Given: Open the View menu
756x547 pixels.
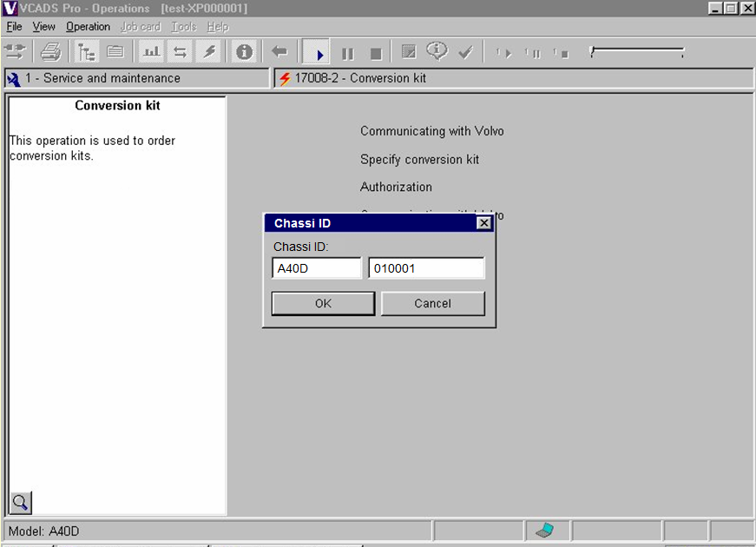Looking at the screenshot, I should click(44, 27).
